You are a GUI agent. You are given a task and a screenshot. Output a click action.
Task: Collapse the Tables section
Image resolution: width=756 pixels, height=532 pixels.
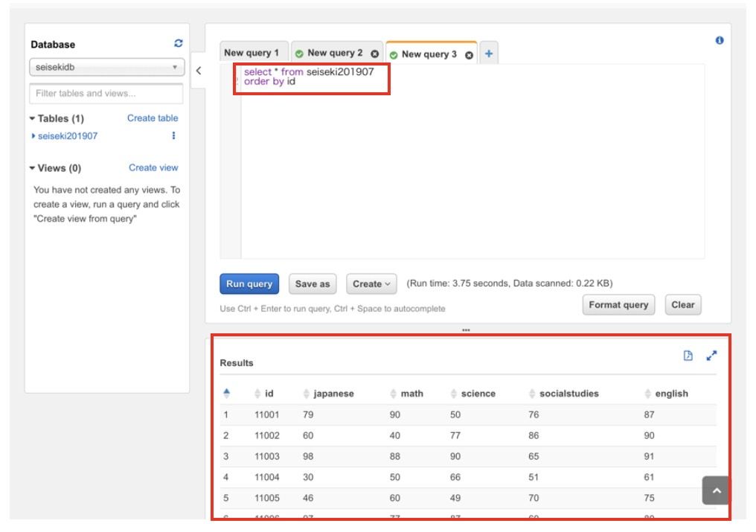[33, 119]
